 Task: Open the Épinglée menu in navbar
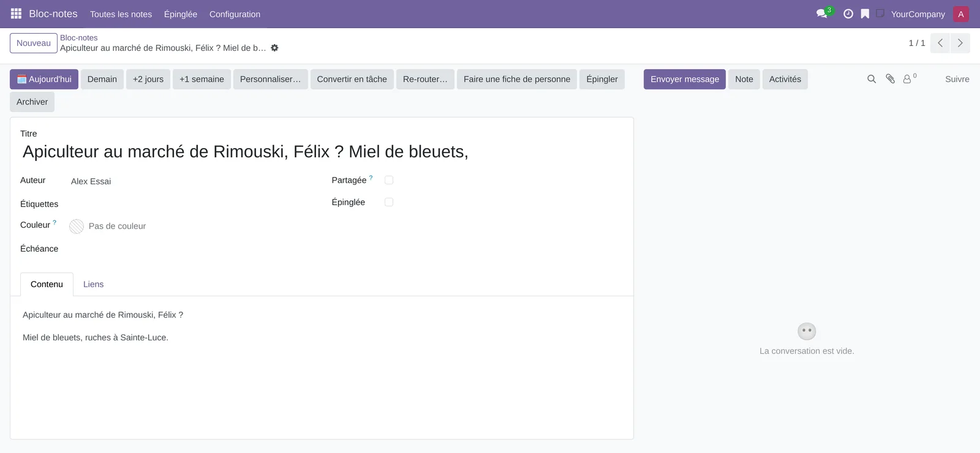click(181, 14)
